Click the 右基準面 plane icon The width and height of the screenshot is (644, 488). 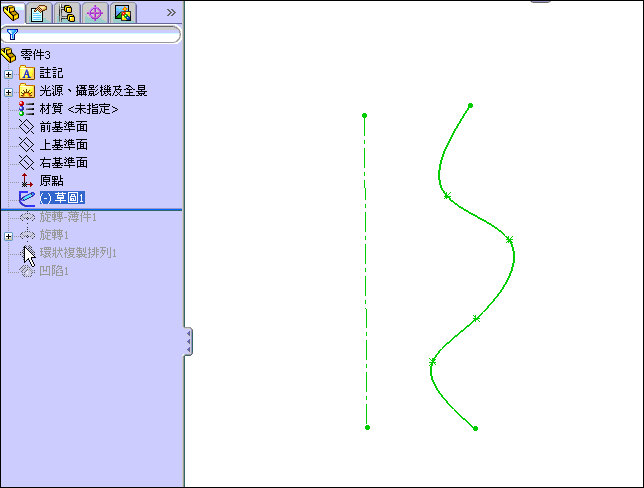coord(27,163)
